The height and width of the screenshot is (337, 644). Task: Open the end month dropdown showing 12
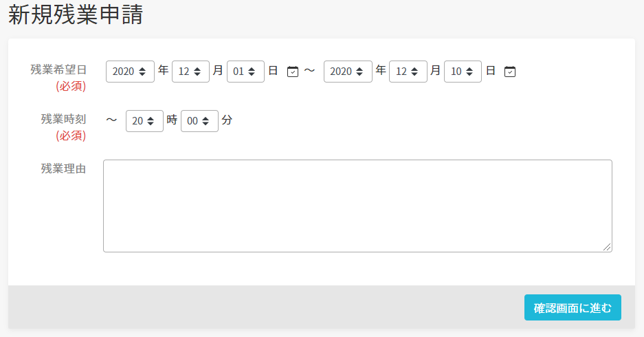pos(408,72)
